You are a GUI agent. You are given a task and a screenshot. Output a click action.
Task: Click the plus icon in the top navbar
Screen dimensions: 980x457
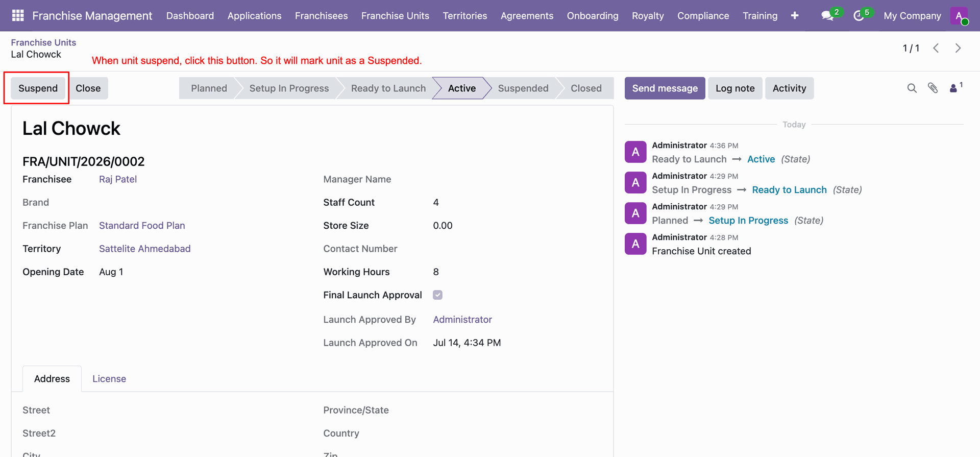[x=795, y=16]
